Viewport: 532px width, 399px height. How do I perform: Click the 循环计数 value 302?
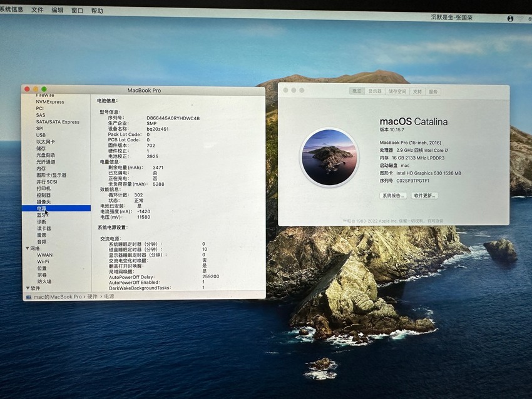coord(138,195)
